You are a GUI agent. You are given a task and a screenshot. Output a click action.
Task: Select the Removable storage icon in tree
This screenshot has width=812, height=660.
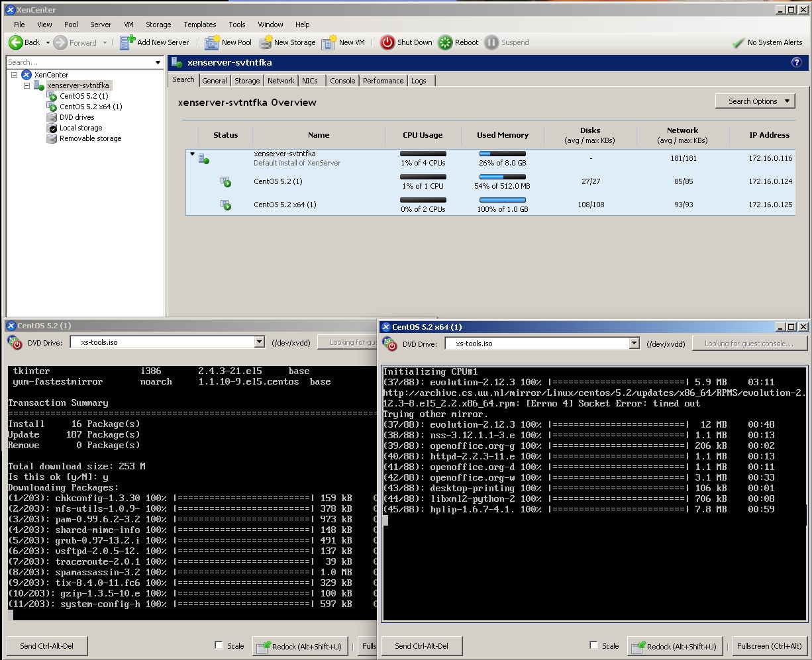(52, 138)
